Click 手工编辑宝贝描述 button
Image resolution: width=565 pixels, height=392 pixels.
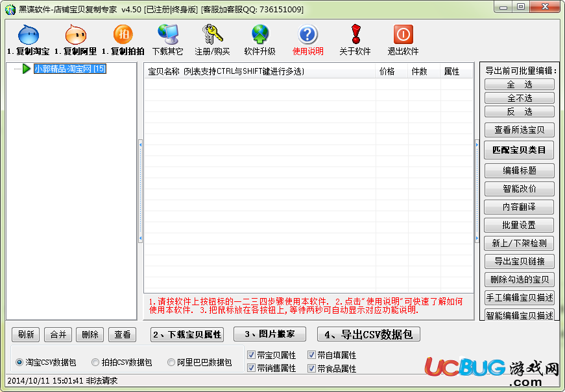click(x=519, y=297)
